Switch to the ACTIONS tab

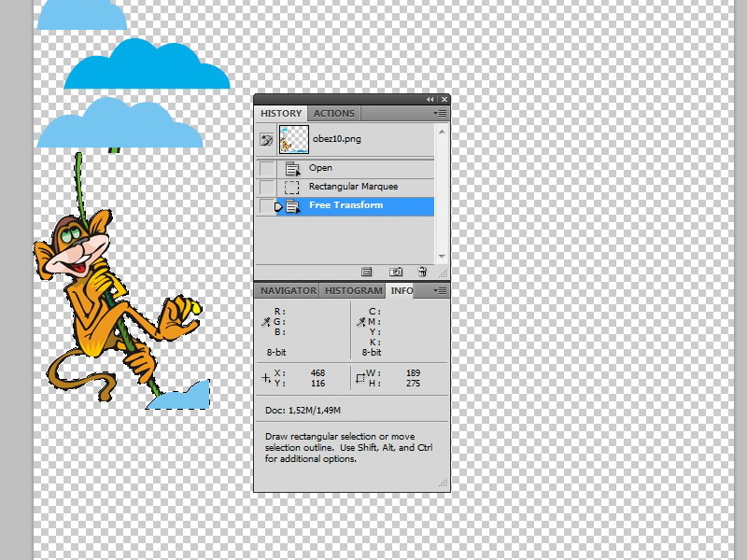(334, 113)
